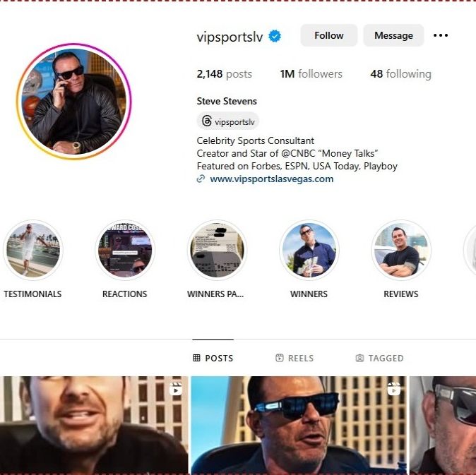Switch to the Posts tab
The height and width of the screenshot is (475, 476).
(x=213, y=359)
